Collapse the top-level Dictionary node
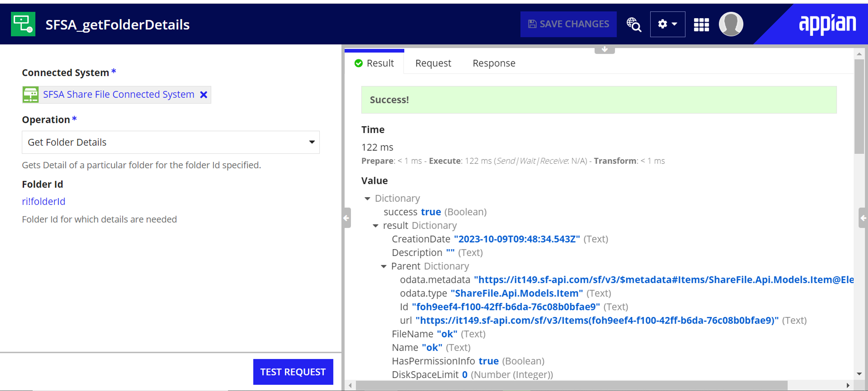 367,199
